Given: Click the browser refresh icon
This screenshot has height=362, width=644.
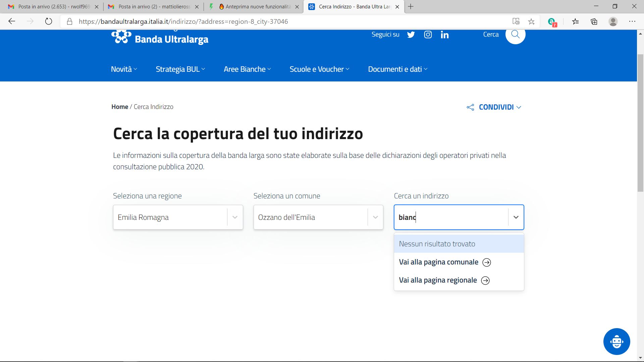Looking at the screenshot, I should (49, 21).
